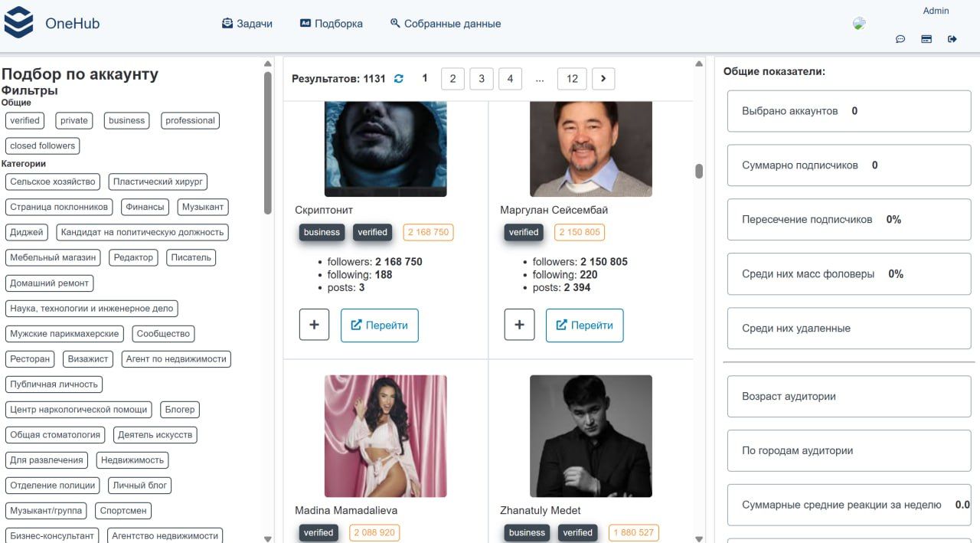This screenshot has width=980, height=543.
Task: Select the Диджей category filter
Action: click(x=27, y=232)
